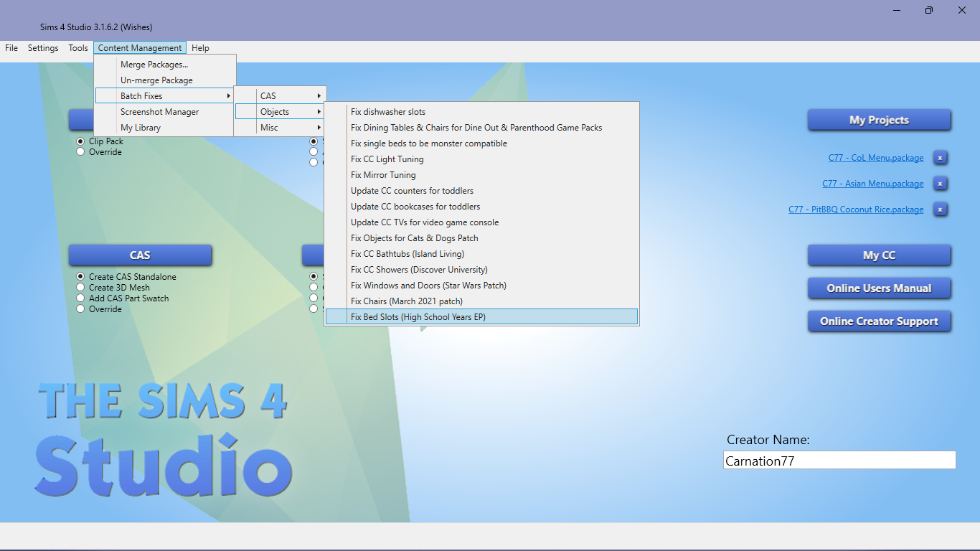Choose the Add CAS Part Swatch option

(x=81, y=298)
